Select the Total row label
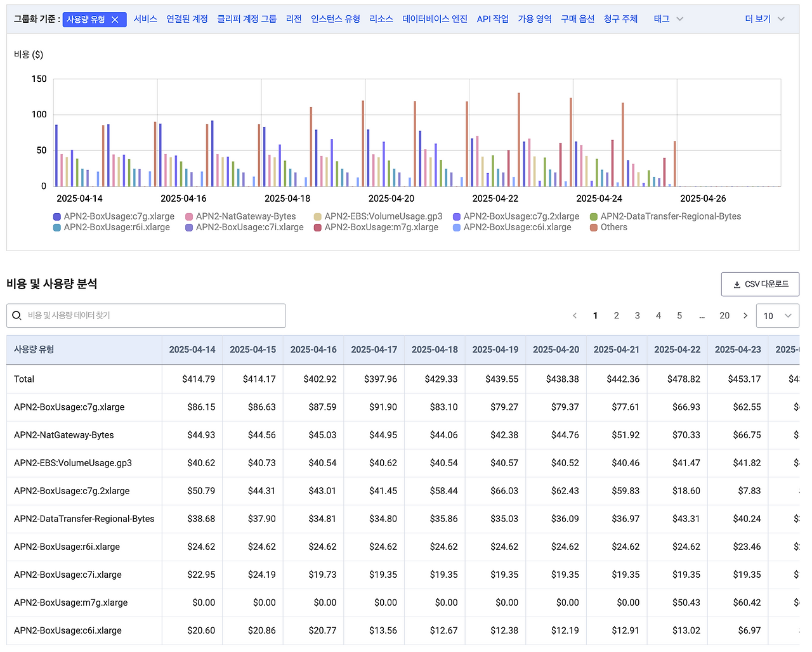Viewport: 812px width, 652px height. pos(24,379)
